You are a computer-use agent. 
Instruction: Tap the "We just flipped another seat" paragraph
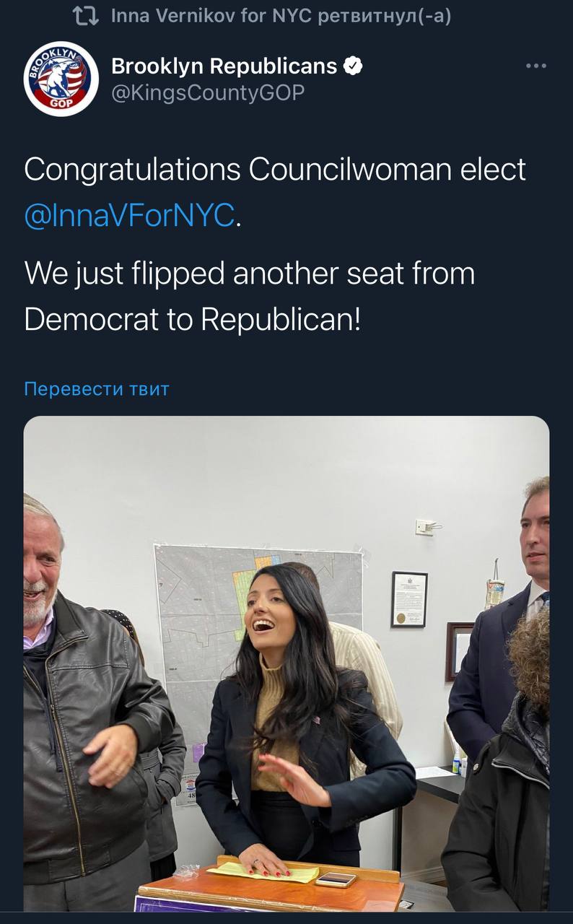coord(249,296)
